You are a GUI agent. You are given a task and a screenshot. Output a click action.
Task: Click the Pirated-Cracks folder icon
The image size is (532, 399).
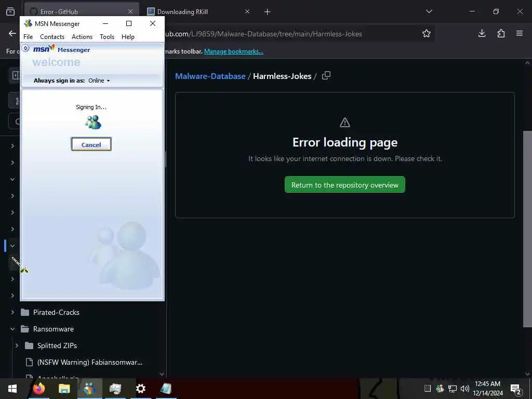click(x=25, y=312)
